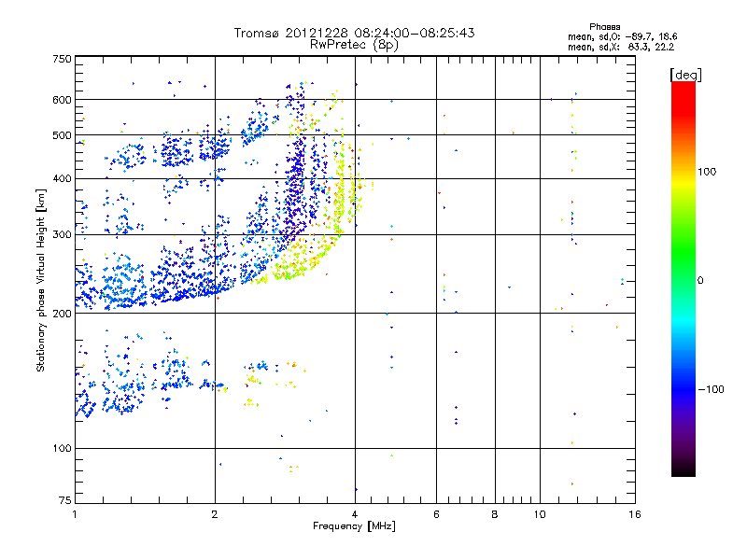Click the "mean, sd,X: 83.3, 22.2" line

(621, 47)
